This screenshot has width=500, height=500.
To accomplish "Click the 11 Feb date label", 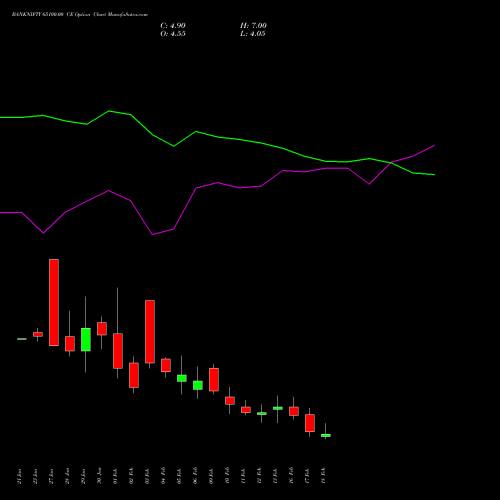I will click(x=244, y=476).
